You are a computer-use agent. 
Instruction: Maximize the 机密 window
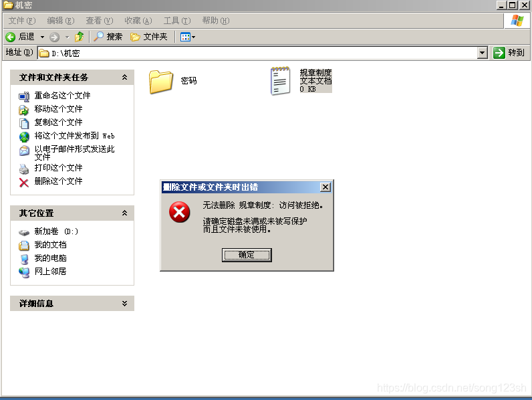pos(513,5)
